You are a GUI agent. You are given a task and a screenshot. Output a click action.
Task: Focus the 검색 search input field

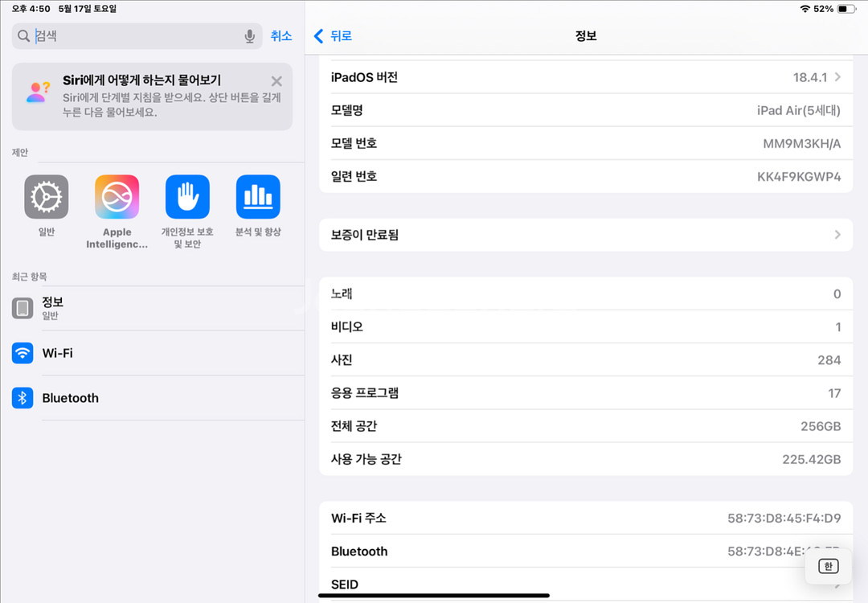point(137,36)
